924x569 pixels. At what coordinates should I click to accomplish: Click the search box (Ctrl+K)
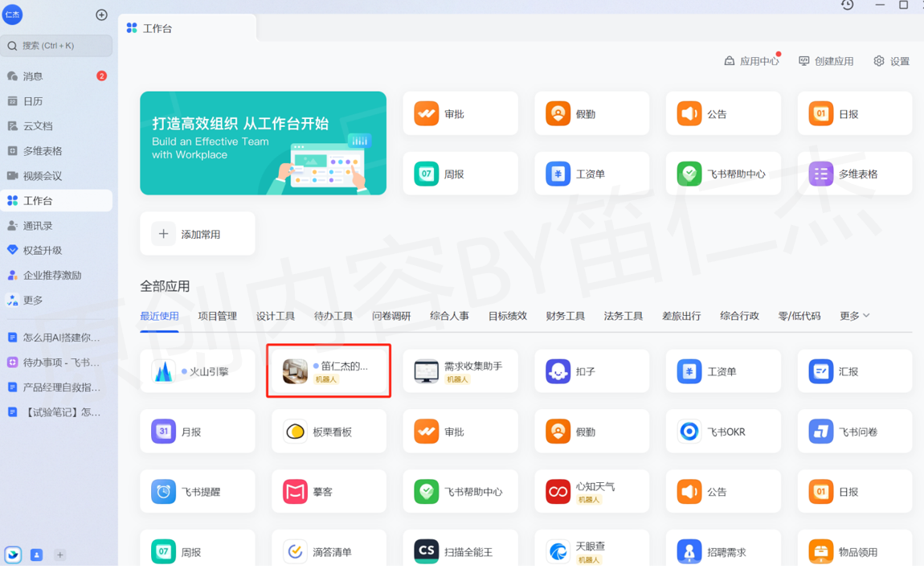coord(56,45)
